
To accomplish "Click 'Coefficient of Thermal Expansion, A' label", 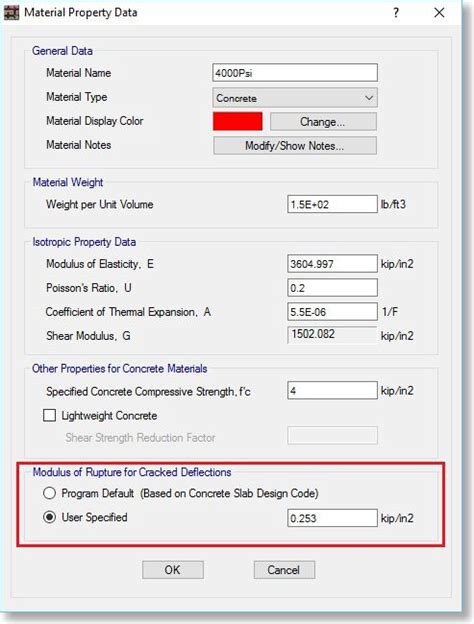I will point(128,312).
